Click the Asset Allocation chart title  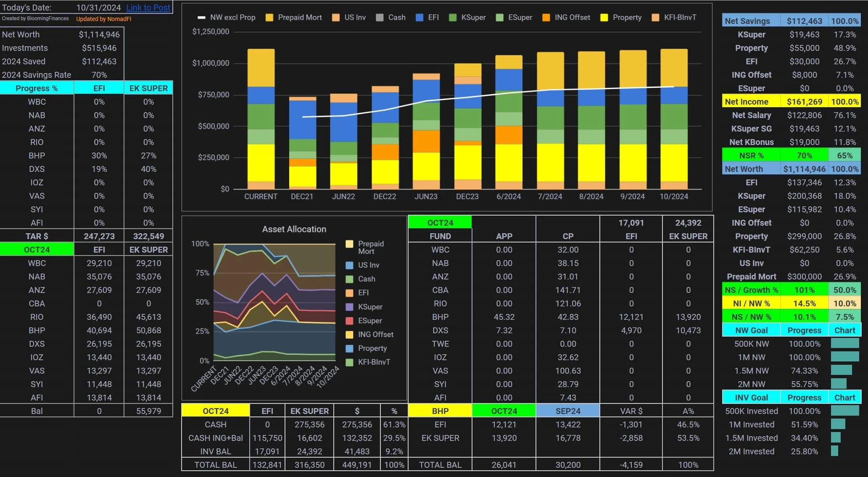[x=294, y=229]
